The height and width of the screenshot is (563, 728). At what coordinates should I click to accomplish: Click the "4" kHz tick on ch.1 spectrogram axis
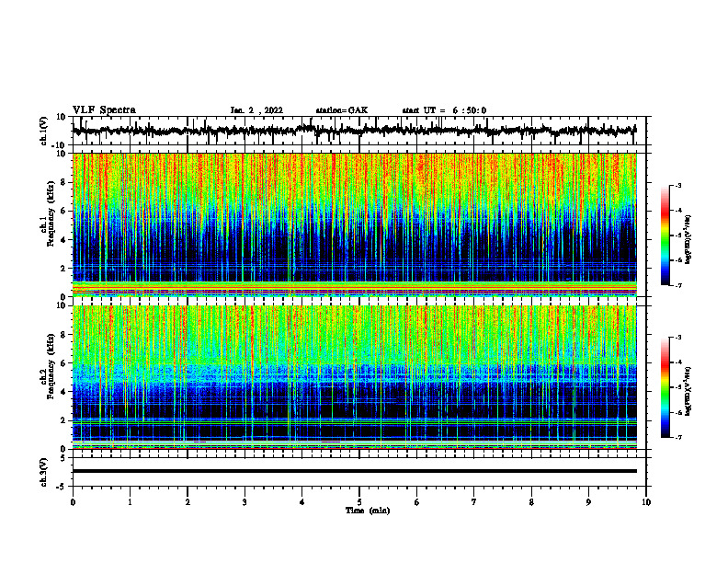(x=64, y=240)
